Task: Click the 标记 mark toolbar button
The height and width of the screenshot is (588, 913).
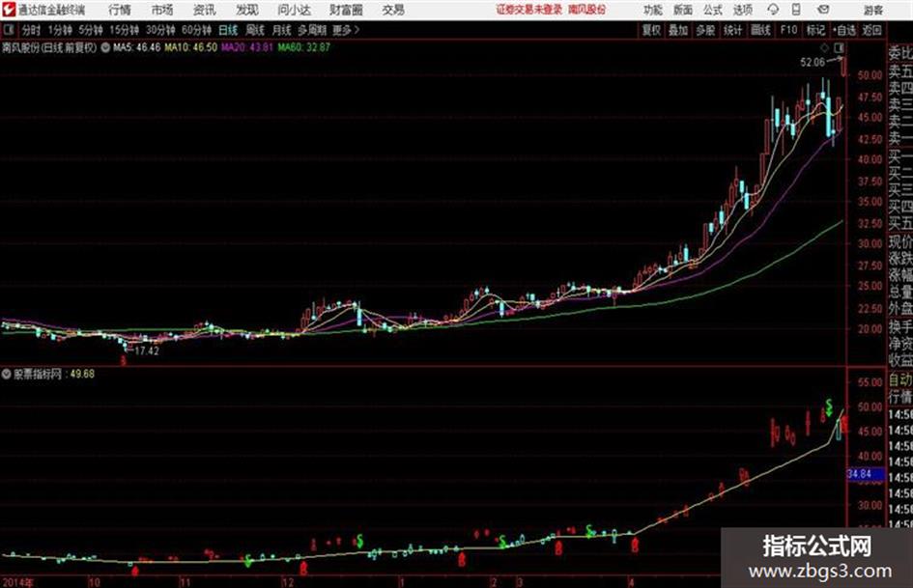Action: click(x=815, y=30)
